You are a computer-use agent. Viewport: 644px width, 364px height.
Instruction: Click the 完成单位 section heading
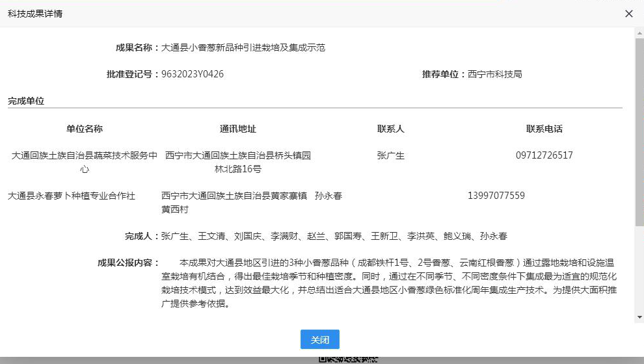pyautogui.click(x=26, y=101)
